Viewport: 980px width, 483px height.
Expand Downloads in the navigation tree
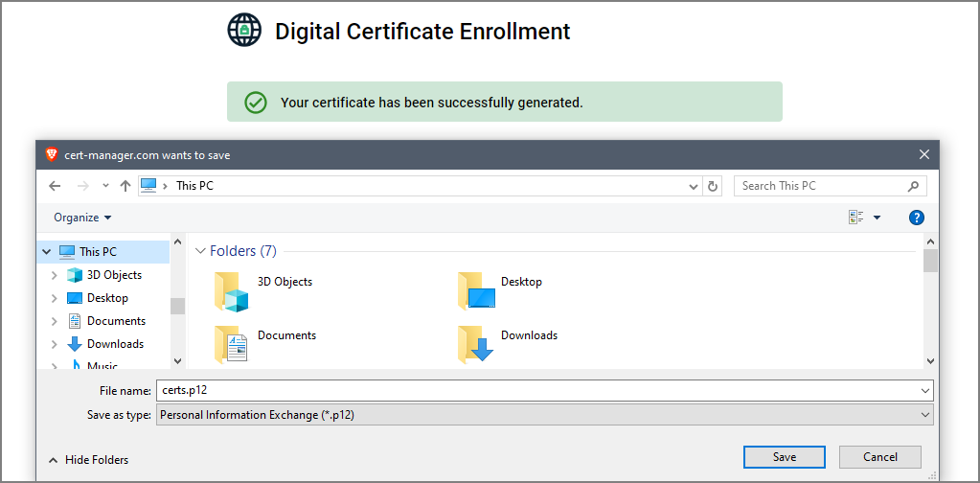[55, 344]
